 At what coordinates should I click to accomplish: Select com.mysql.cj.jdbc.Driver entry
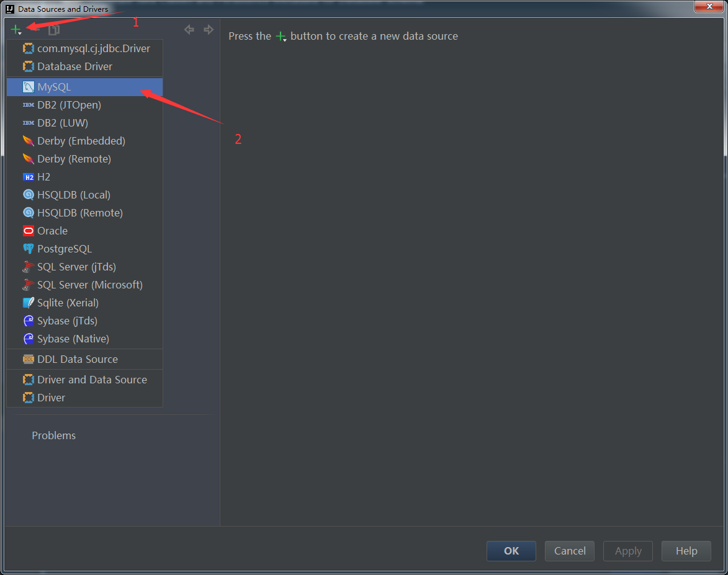85,48
